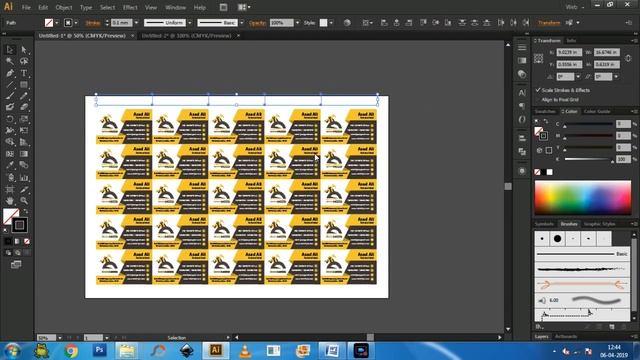Click the Stroke swatch in the toolbox
Viewport: 640px width, 360px height.
[x=19, y=225]
